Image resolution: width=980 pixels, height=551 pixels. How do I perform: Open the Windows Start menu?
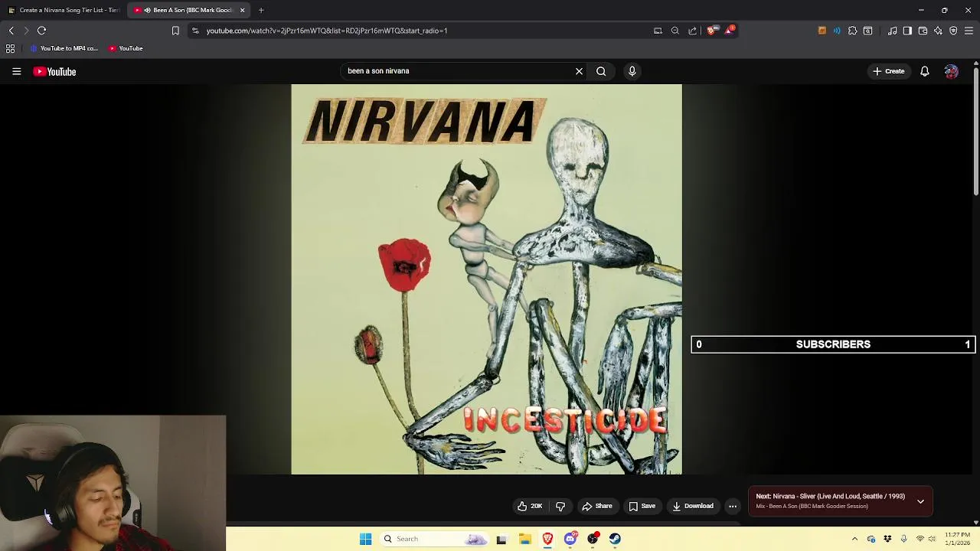coord(365,539)
